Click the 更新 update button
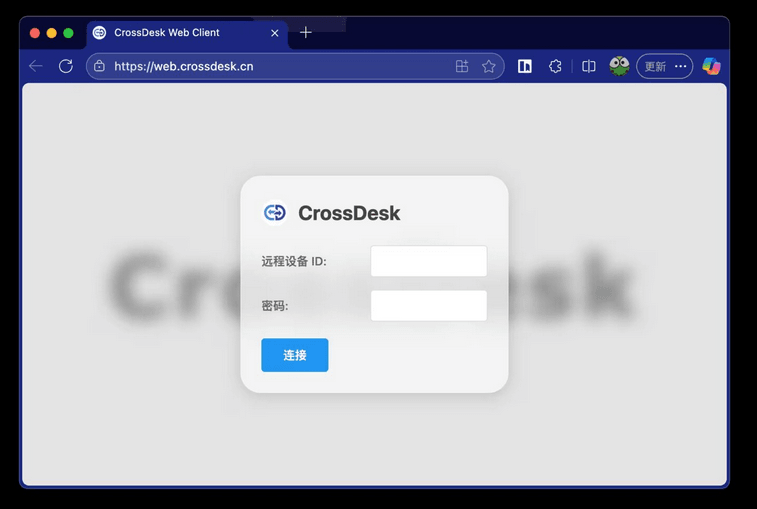 pyautogui.click(x=655, y=66)
